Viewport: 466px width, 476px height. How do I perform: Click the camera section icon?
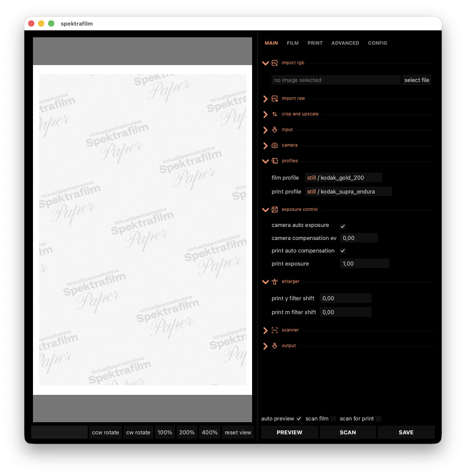click(x=275, y=145)
